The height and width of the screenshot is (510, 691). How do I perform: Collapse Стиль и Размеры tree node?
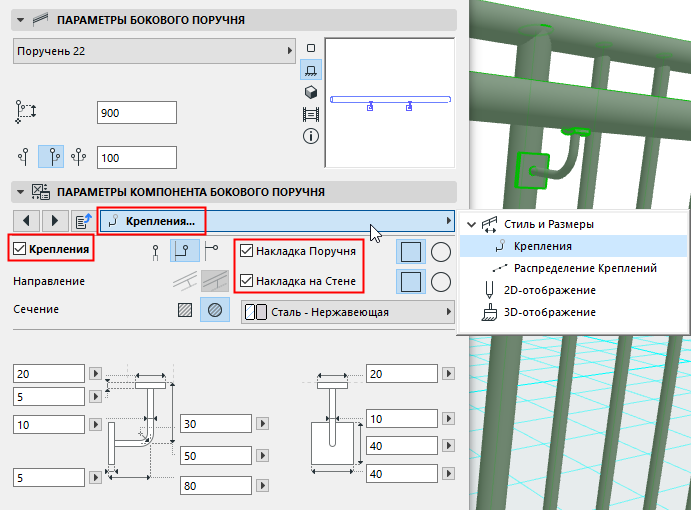[471, 224]
